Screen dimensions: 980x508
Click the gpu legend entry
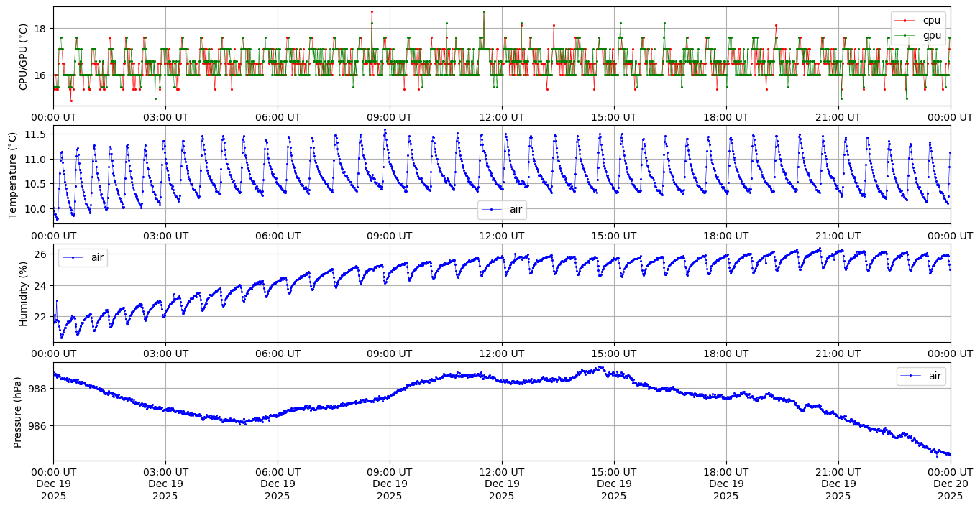pos(931,34)
